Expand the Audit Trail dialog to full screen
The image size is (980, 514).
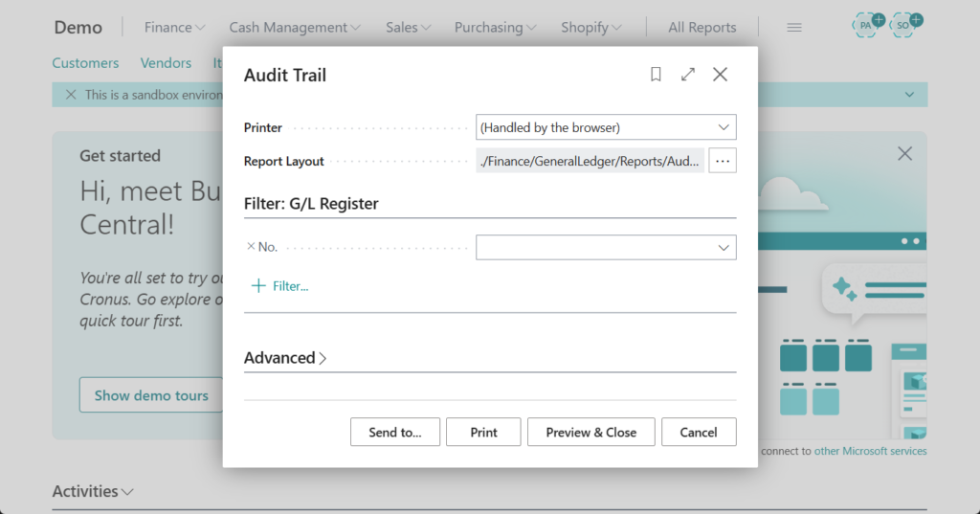click(687, 75)
